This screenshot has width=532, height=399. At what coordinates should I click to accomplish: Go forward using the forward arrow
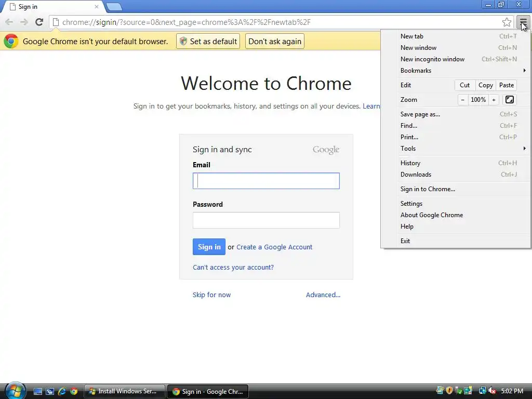pos(24,22)
